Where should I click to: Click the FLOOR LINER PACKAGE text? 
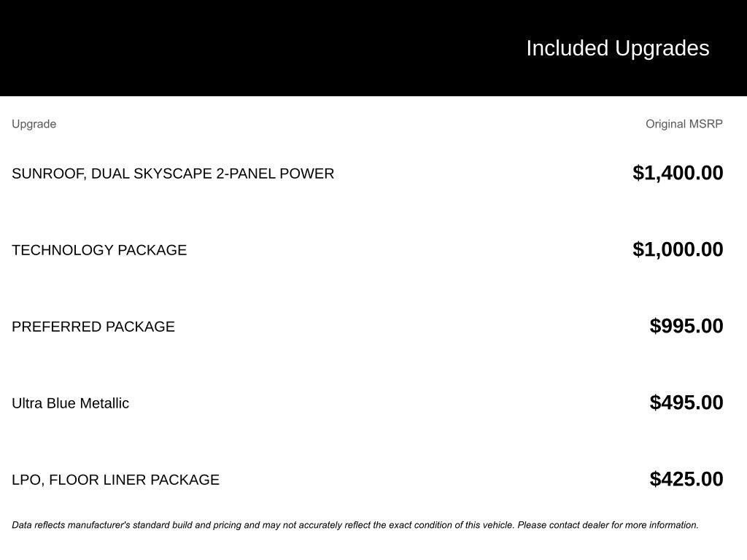tap(134, 480)
